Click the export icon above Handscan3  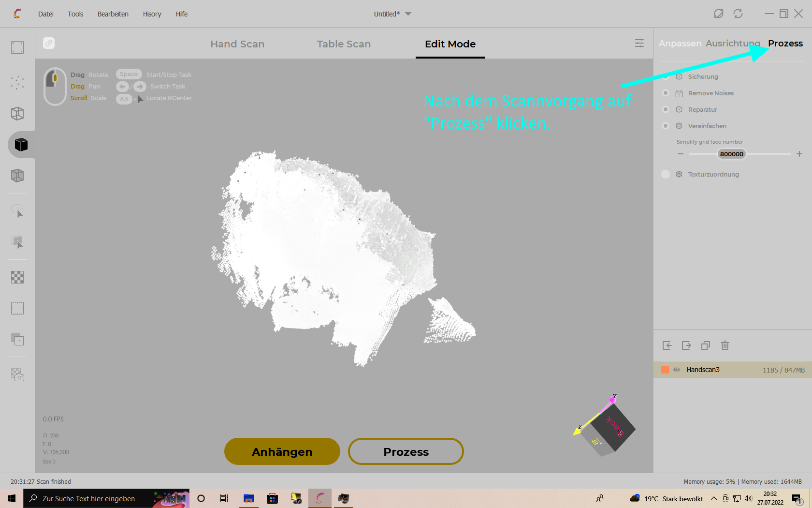[x=686, y=345]
